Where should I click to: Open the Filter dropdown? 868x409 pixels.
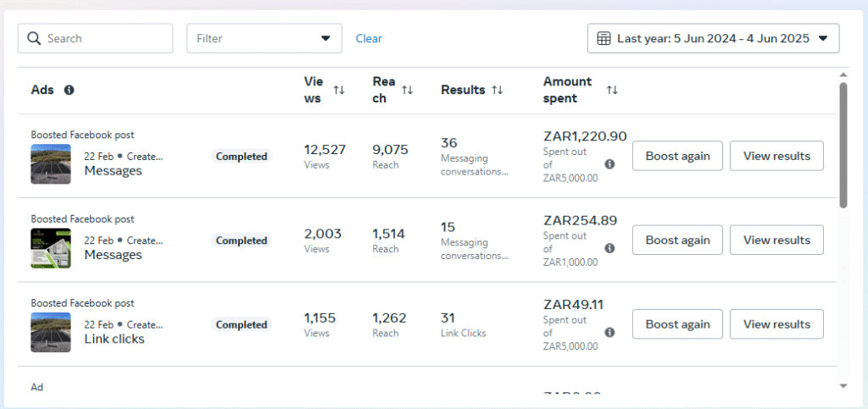264,38
